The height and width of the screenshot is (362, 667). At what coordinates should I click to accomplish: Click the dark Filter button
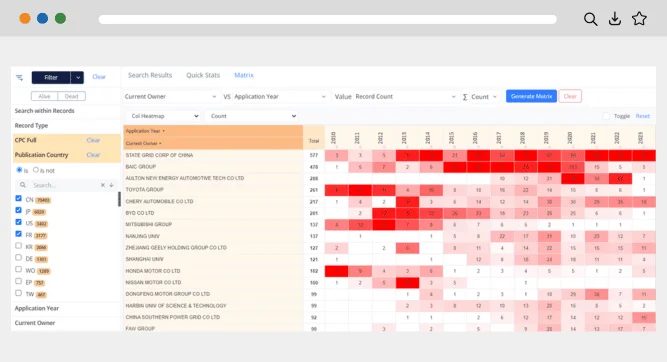[51, 77]
